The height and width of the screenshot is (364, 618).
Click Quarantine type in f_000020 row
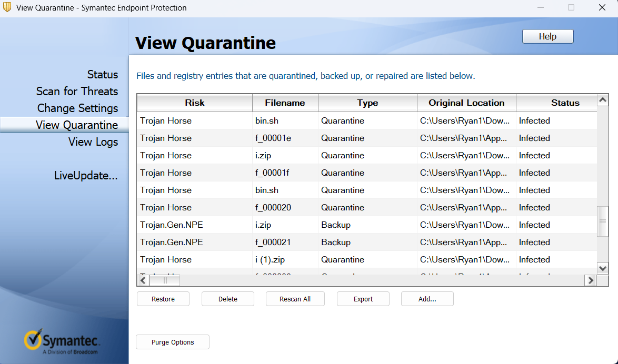[x=343, y=208]
